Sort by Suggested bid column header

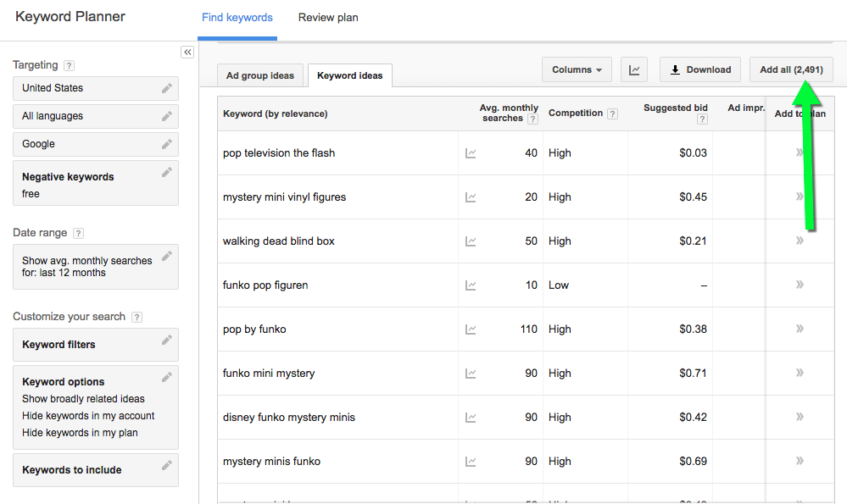[x=675, y=108]
